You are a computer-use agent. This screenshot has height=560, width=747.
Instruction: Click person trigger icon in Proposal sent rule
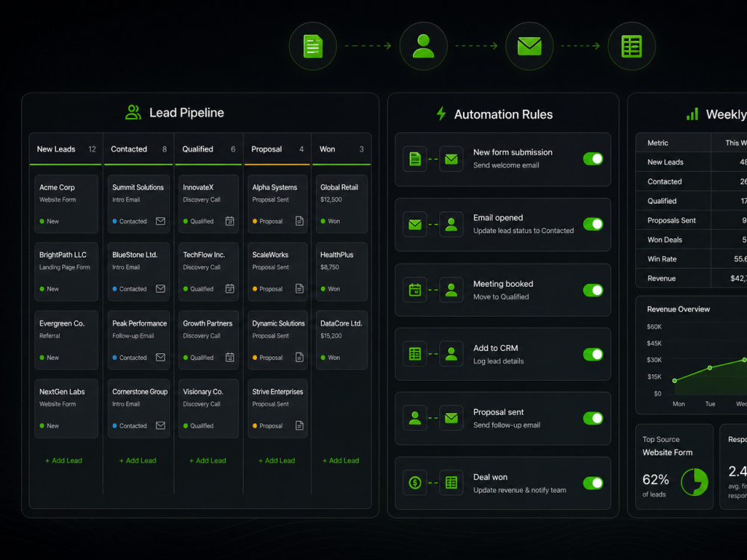tap(415, 418)
